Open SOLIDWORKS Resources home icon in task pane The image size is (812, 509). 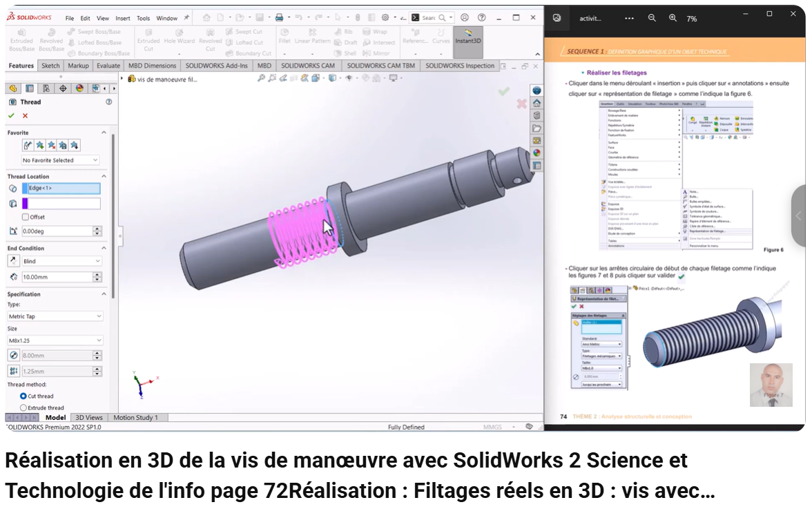pos(536,103)
